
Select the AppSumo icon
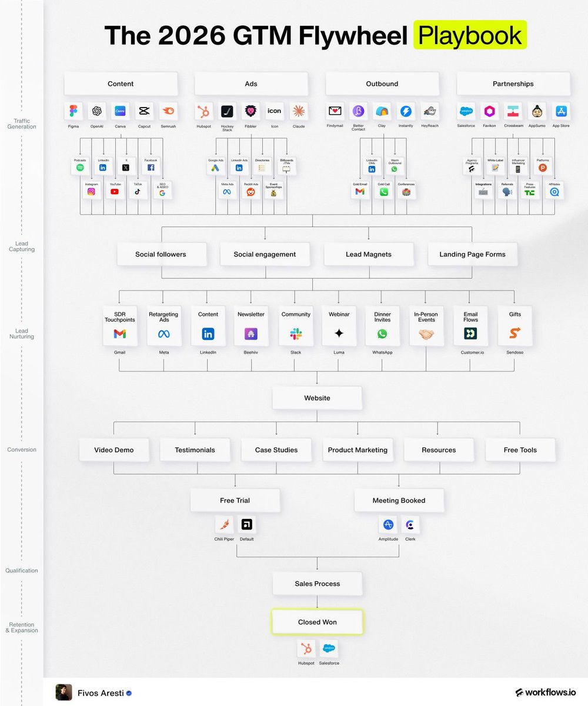point(537,111)
